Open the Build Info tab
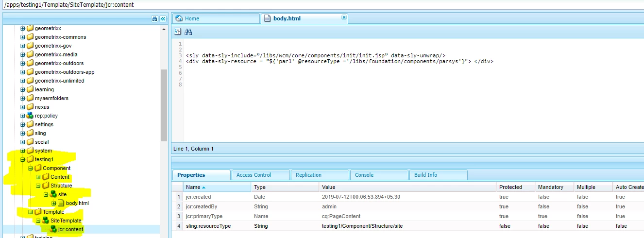This screenshot has height=238, width=644. tap(438, 175)
